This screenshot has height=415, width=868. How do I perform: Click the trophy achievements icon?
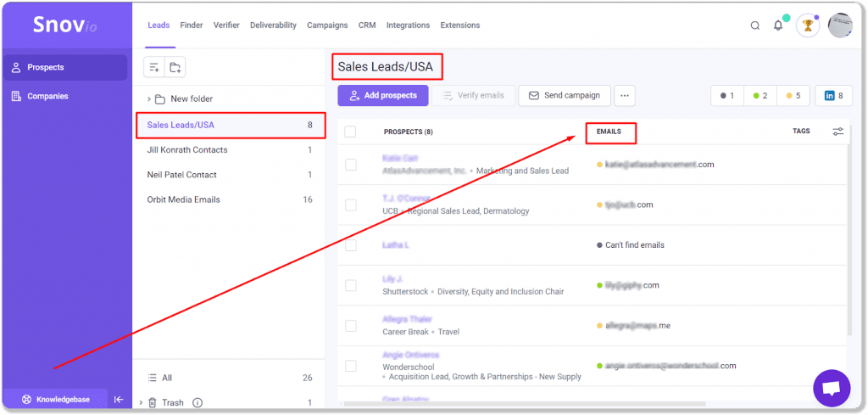point(808,25)
